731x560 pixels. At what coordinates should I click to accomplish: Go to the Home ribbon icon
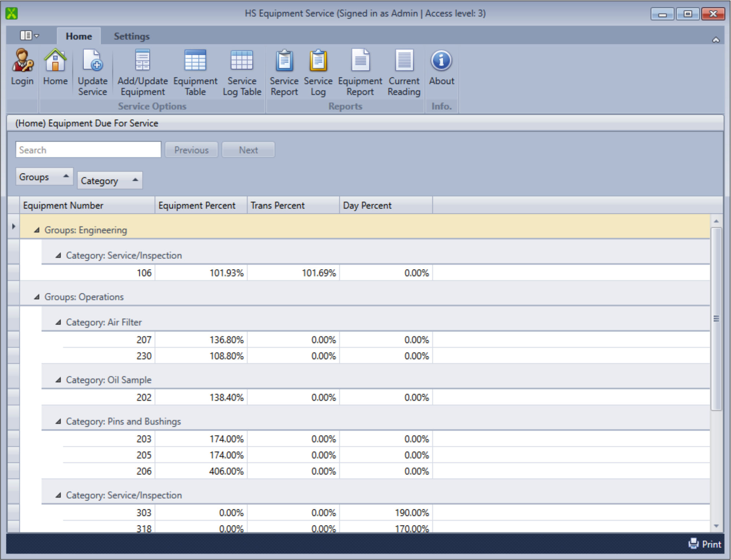tap(55, 67)
